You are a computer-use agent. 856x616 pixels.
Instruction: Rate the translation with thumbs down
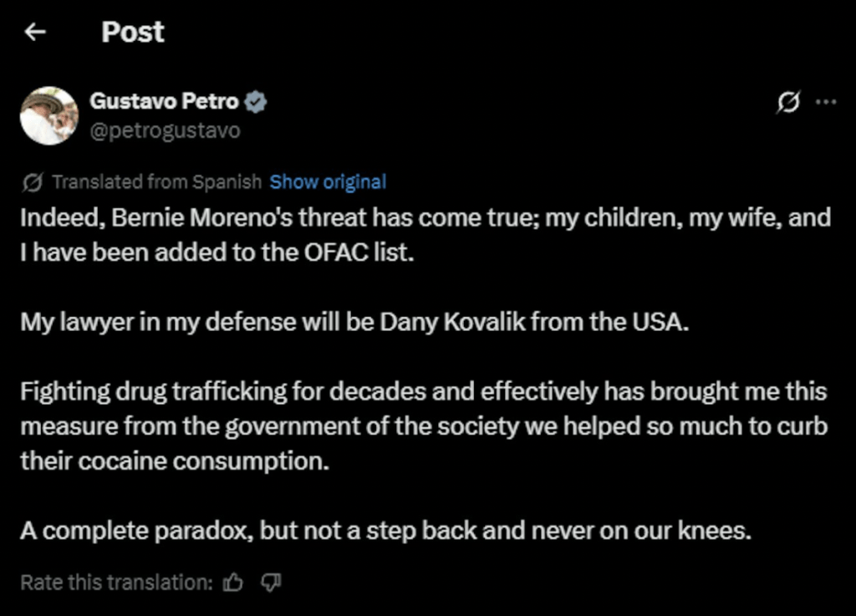[271, 583]
